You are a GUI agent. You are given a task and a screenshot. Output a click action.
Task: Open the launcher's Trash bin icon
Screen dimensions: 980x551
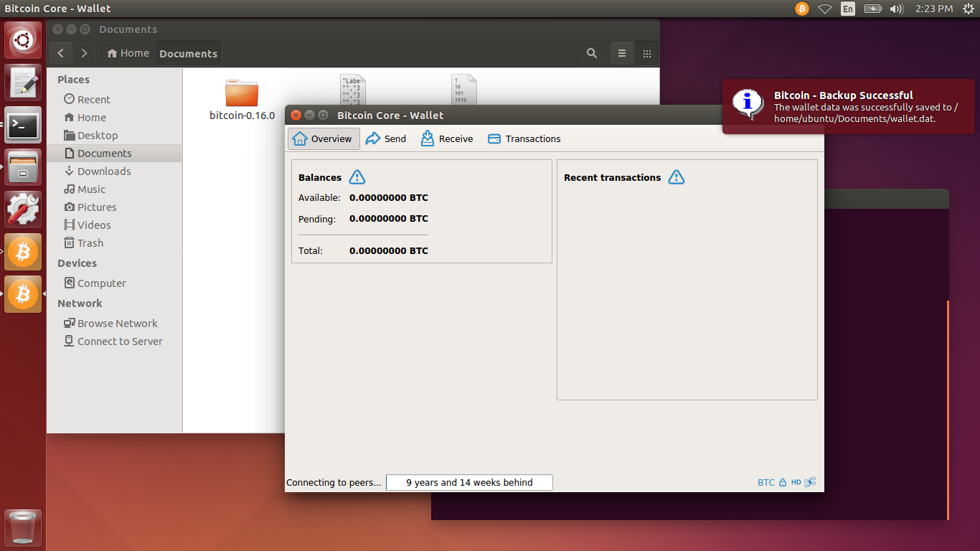(23, 529)
